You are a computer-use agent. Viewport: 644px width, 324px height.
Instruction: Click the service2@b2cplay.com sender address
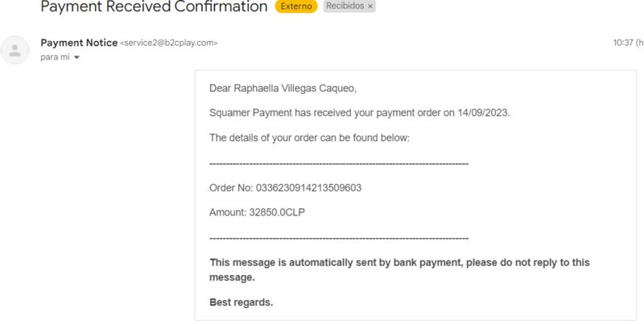[x=169, y=43]
